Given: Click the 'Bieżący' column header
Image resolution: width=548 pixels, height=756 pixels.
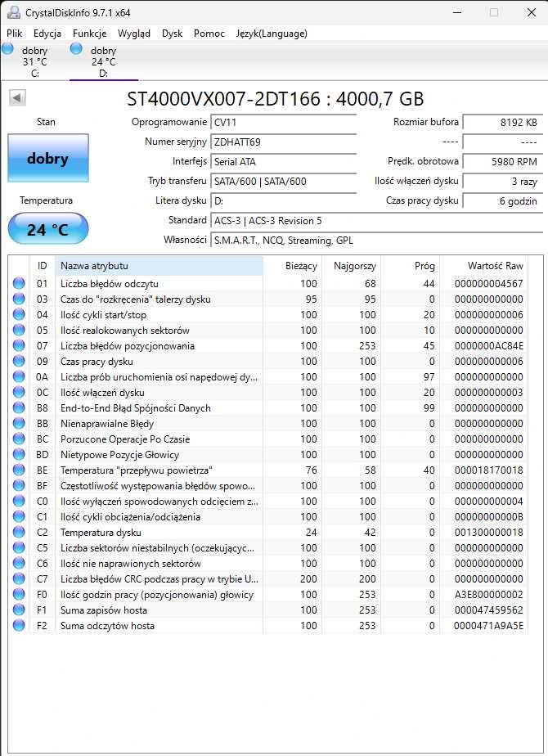Looking at the screenshot, I should 293,266.
